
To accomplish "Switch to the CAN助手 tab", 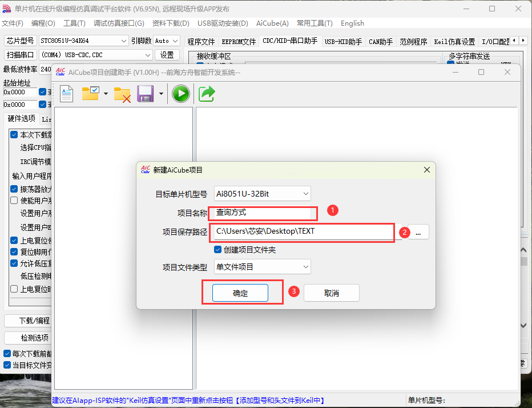I will [381, 42].
